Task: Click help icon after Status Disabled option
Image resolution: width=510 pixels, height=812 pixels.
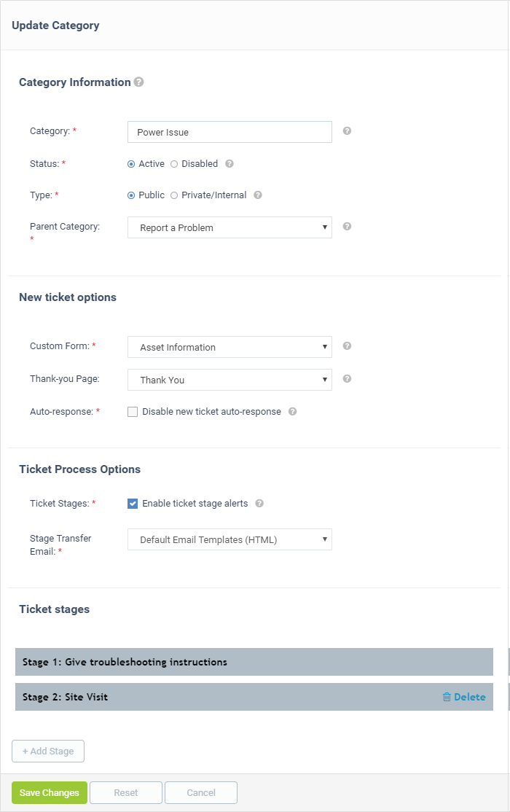Action: [x=229, y=164]
